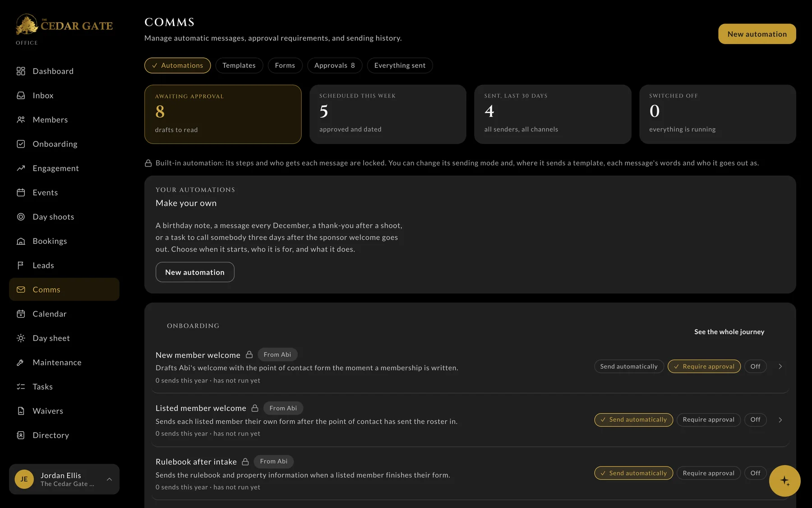Turn Off Rulebook after intake automation
The image size is (812, 508).
tap(755, 473)
